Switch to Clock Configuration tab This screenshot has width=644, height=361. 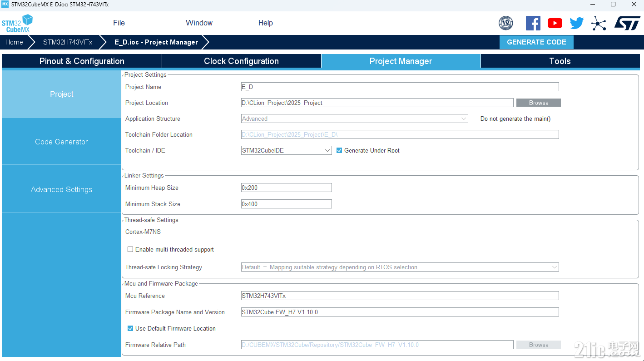[242, 61]
